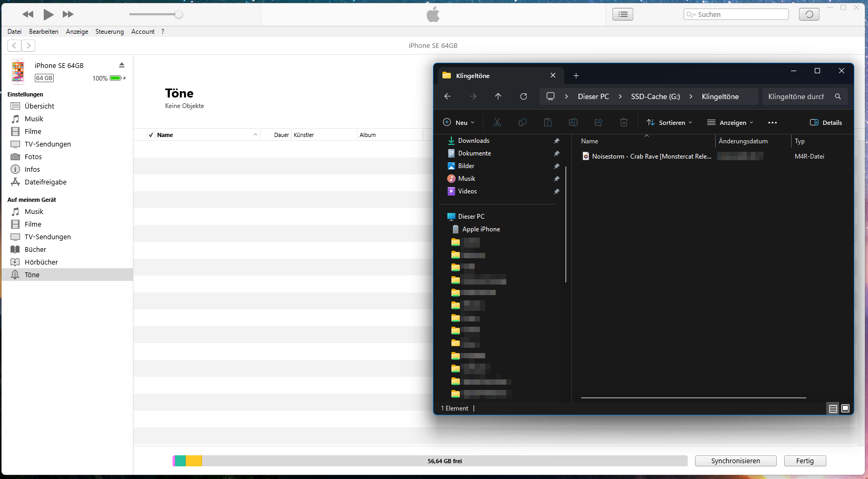Adjust the iTunes volume slider
Viewport: 868px width, 479px height.
(x=179, y=14)
